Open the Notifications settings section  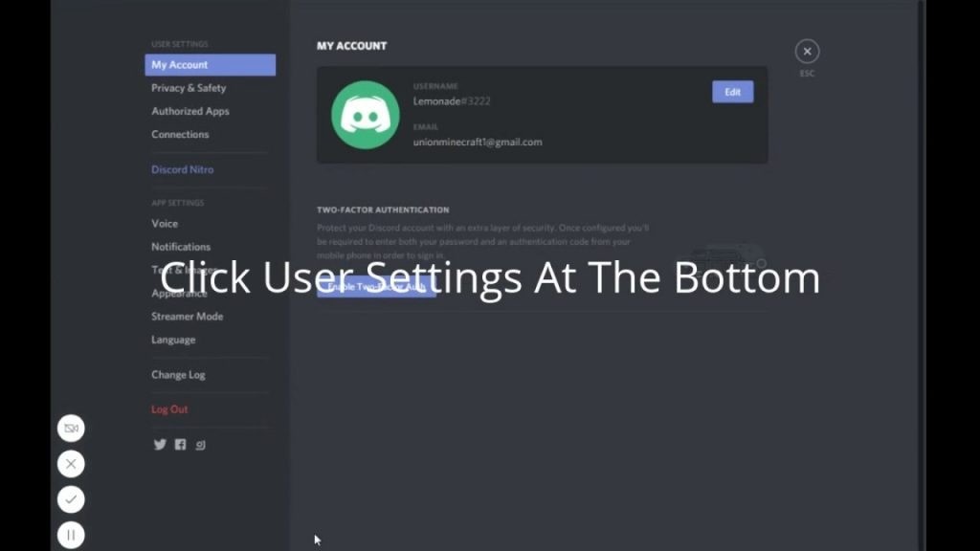coord(180,246)
